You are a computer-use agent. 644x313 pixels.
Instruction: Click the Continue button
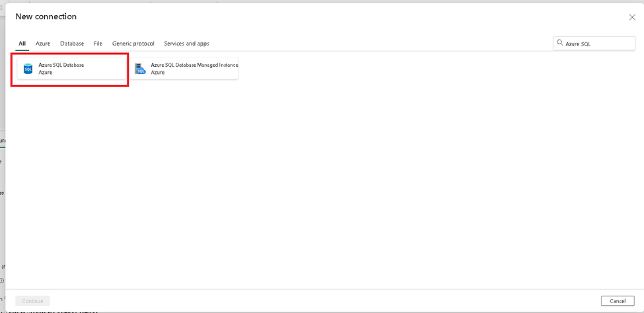[33, 301]
